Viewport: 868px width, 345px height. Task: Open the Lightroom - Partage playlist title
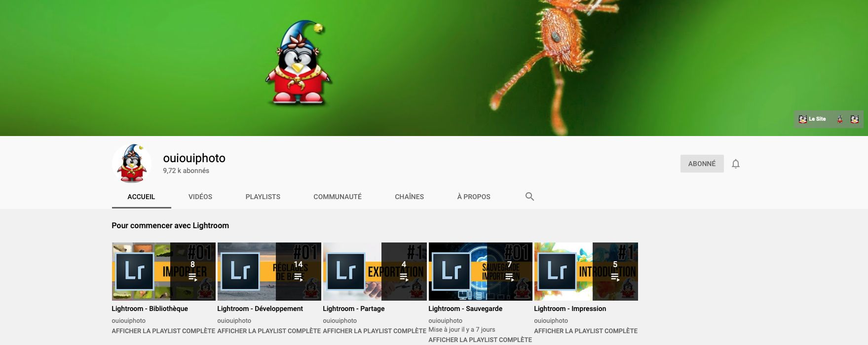click(x=354, y=309)
